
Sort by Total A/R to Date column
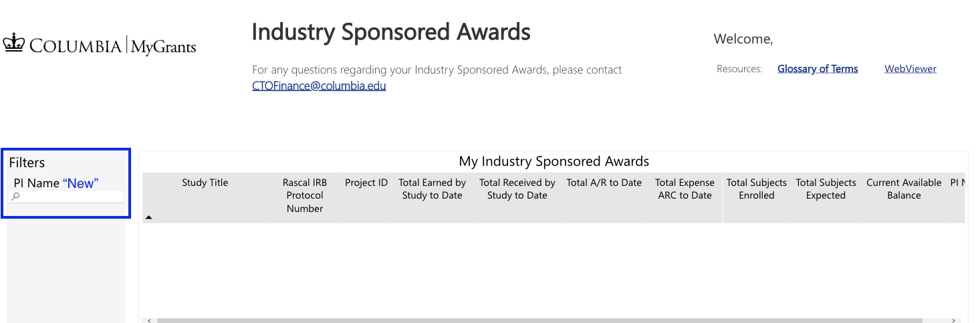pos(604,183)
